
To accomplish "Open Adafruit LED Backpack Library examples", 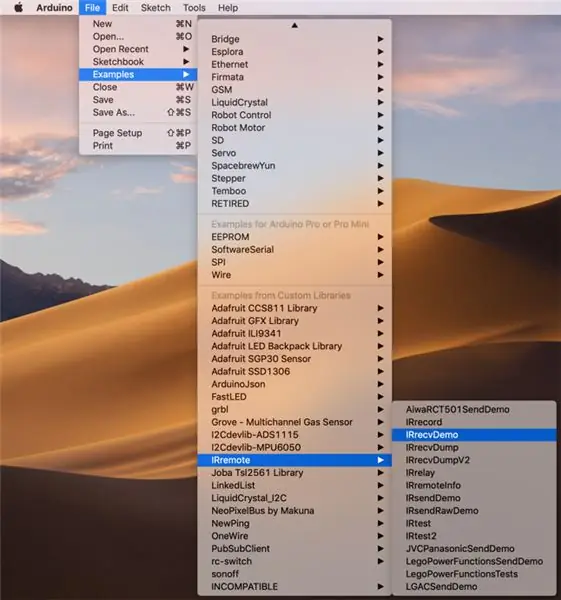I will [x=294, y=346].
